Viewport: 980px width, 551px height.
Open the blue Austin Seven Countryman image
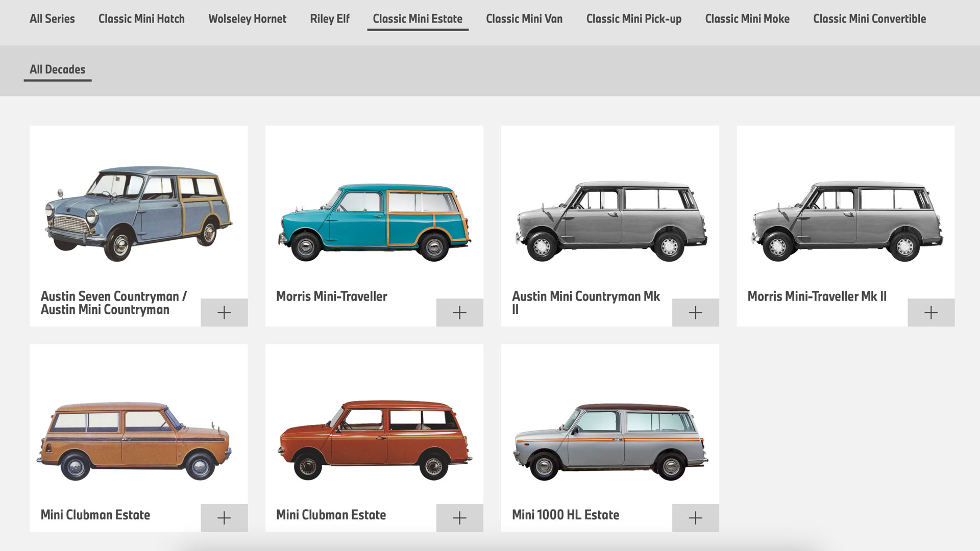(x=138, y=213)
